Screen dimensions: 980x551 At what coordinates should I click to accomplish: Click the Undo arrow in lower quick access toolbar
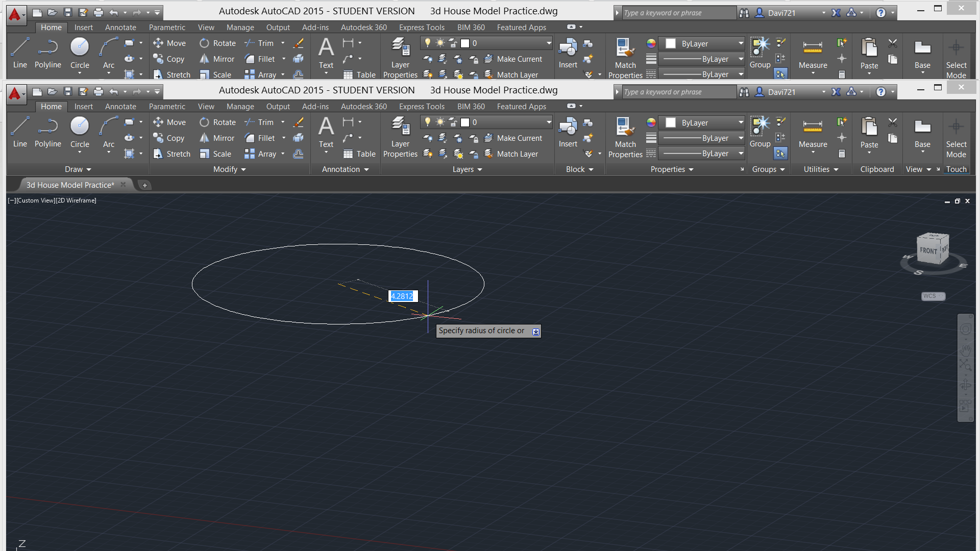click(114, 92)
